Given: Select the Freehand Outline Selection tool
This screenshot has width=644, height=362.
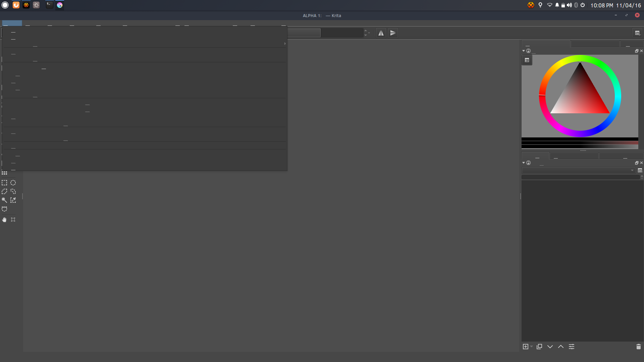Looking at the screenshot, I should (x=13, y=191).
